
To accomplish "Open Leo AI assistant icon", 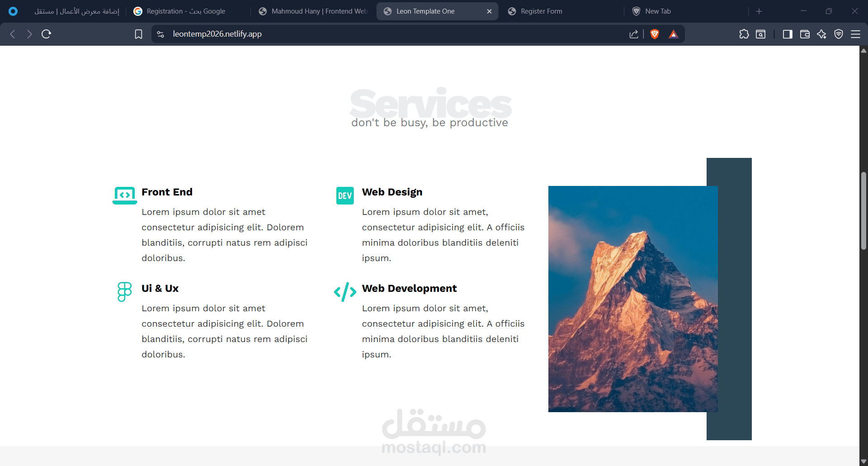I will (x=821, y=34).
